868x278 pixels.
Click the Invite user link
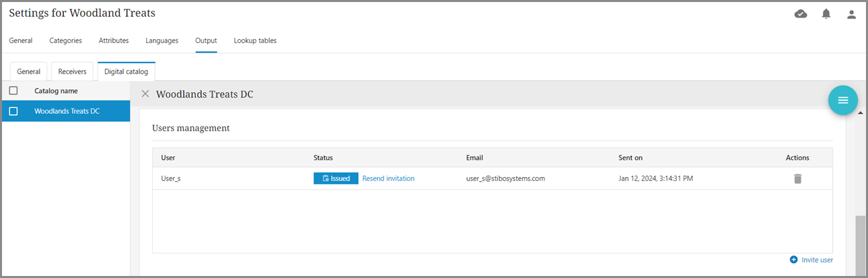tap(817, 260)
